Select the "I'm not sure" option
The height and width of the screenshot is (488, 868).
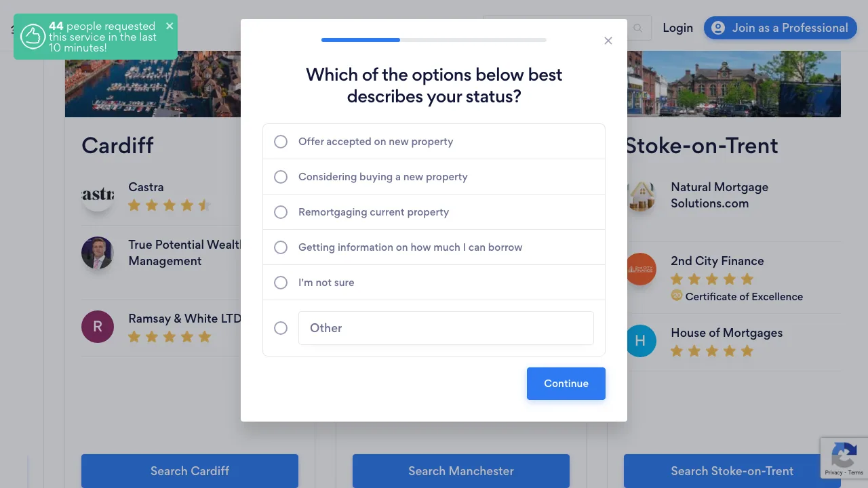281,283
